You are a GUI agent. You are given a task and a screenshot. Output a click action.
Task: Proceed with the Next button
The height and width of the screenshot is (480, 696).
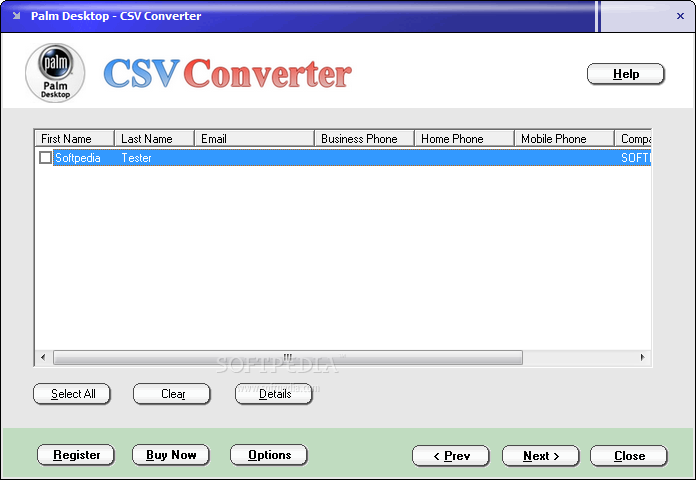click(541, 456)
